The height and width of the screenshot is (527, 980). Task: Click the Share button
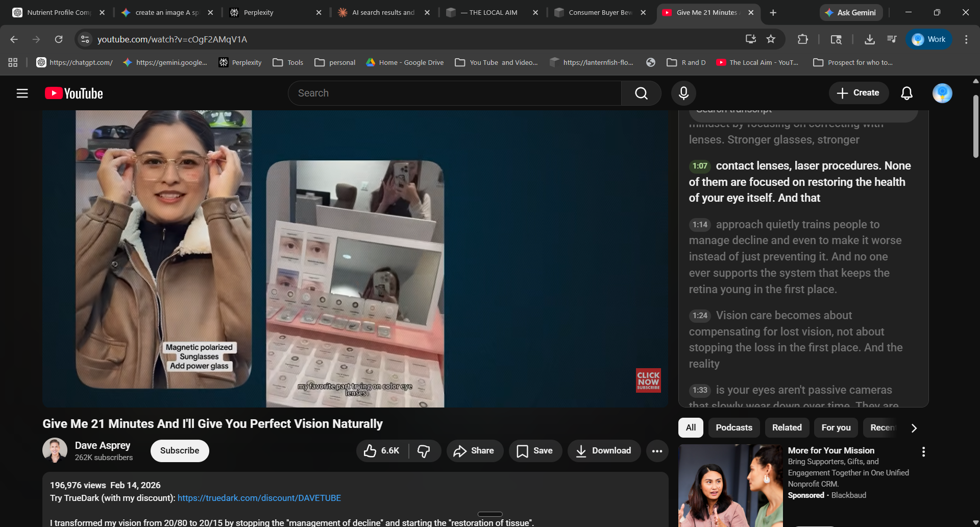tap(475, 451)
